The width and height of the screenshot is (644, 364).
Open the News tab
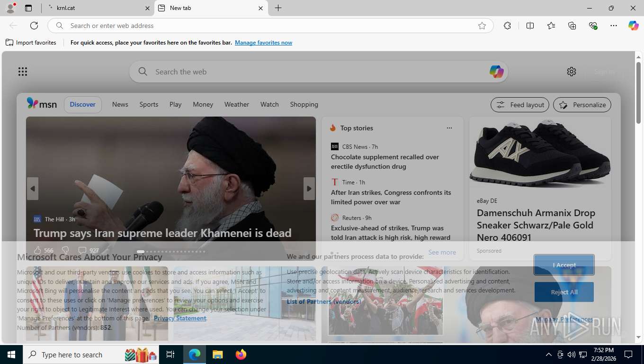(120, 104)
